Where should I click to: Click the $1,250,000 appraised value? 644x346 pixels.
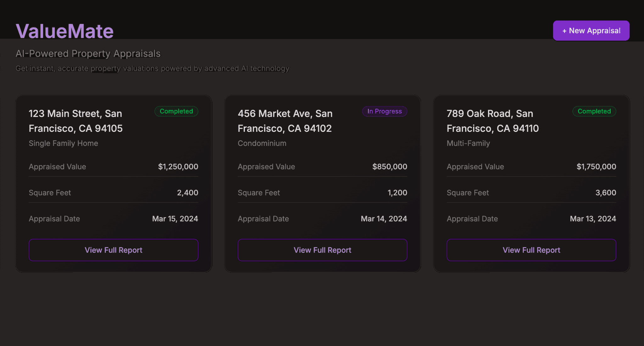(x=178, y=167)
